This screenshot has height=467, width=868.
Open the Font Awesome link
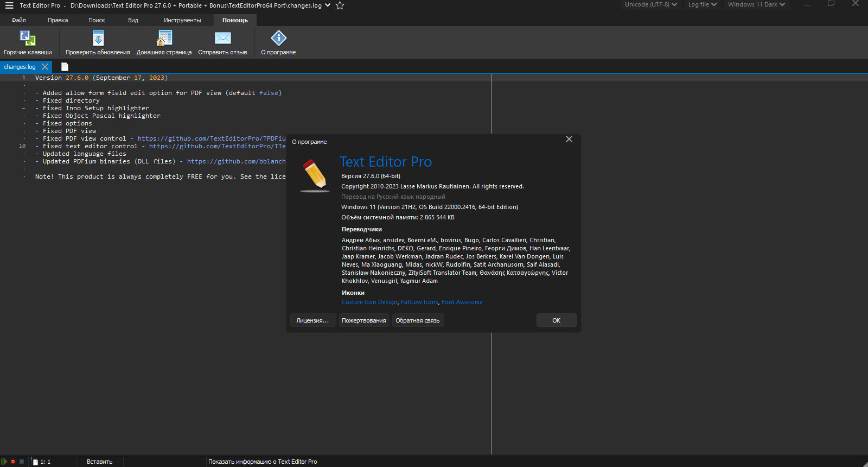[462, 302]
